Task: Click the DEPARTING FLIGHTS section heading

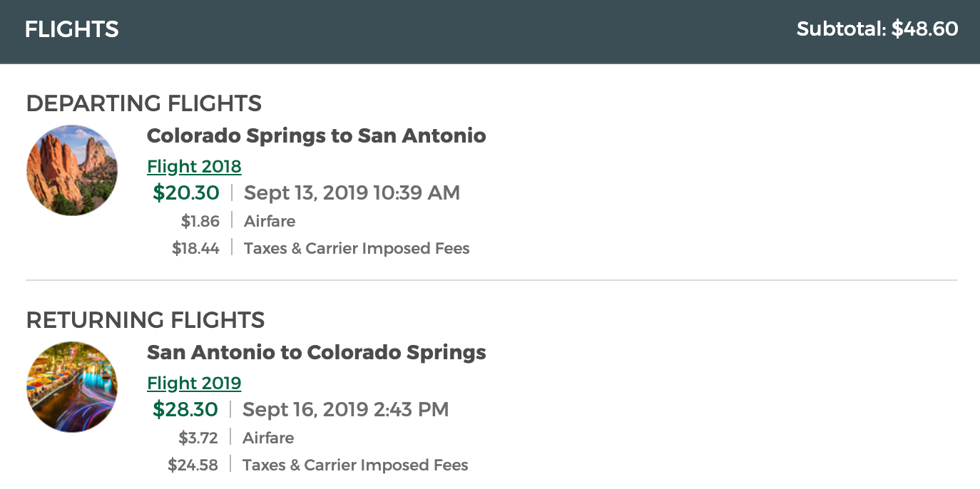Action: coord(144,103)
